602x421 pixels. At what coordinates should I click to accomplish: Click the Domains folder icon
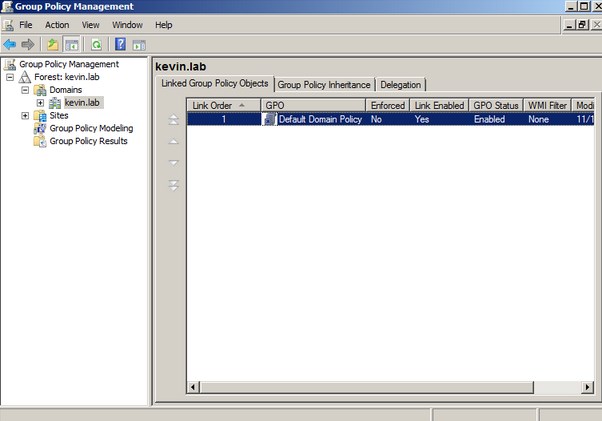point(40,90)
